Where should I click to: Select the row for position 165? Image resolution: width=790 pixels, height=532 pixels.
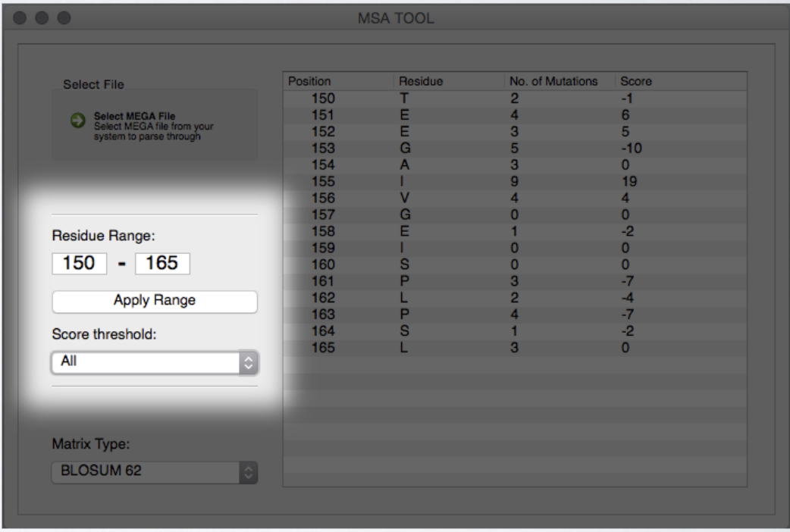515,348
